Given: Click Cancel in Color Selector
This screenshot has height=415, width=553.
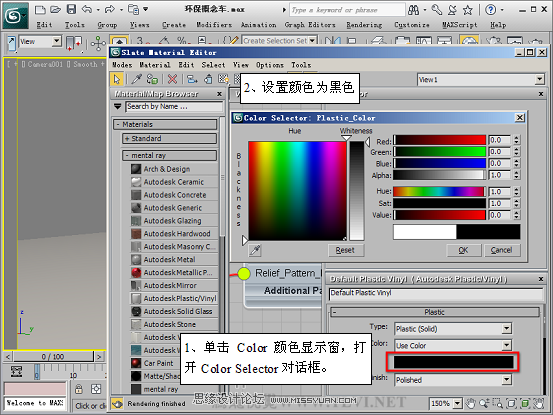Looking at the screenshot, I should click(501, 250).
